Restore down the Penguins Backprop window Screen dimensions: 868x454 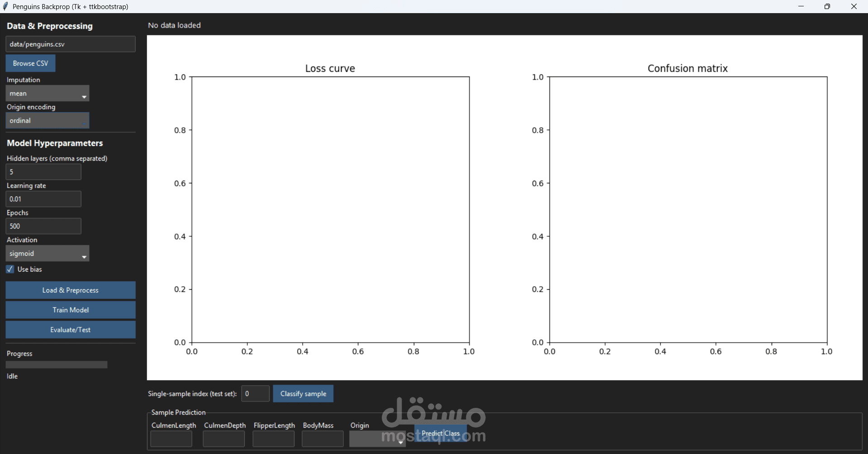tap(827, 6)
